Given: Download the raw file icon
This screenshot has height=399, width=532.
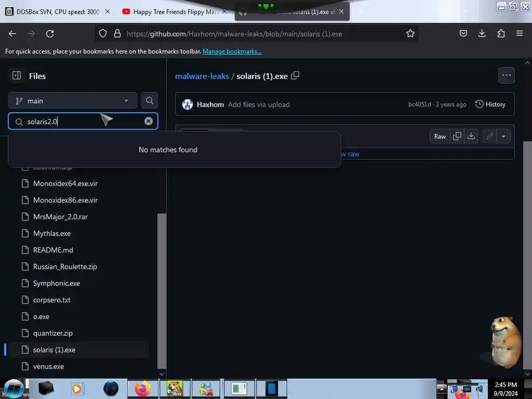Looking at the screenshot, I should tap(471, 137).
